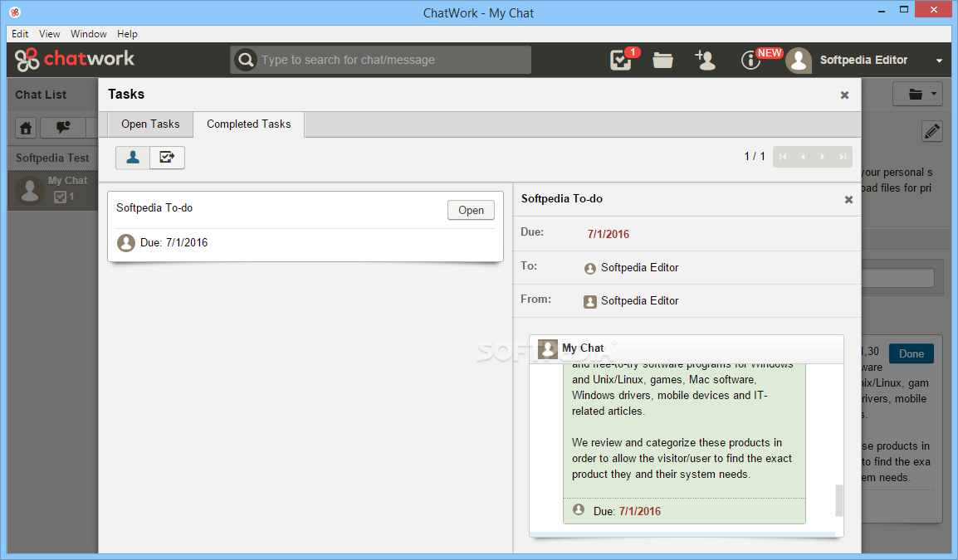Click the Done button behind the dialog

coord(911,353)
